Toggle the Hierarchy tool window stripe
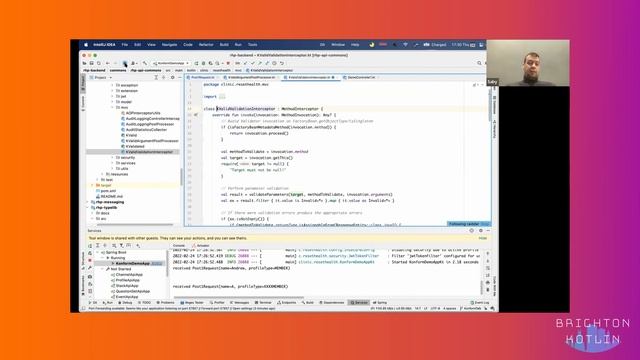Screen dimensions: 640x360 [x=494, y=129]
